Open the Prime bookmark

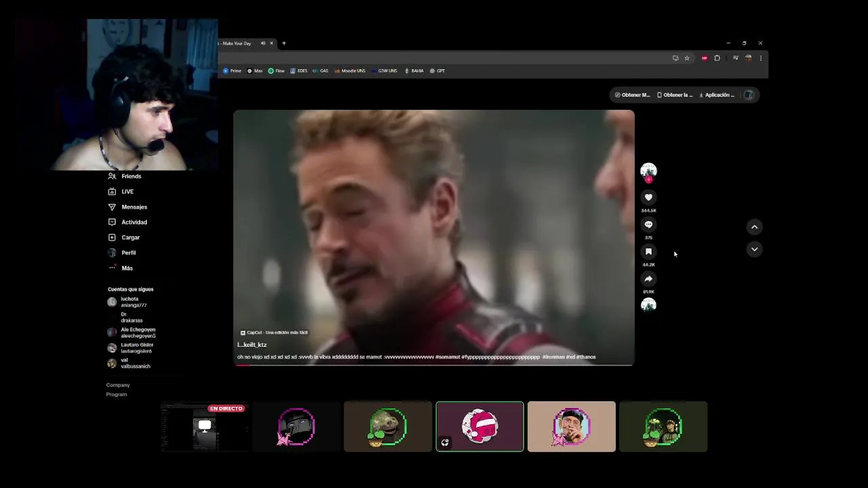tap(232, 70)
